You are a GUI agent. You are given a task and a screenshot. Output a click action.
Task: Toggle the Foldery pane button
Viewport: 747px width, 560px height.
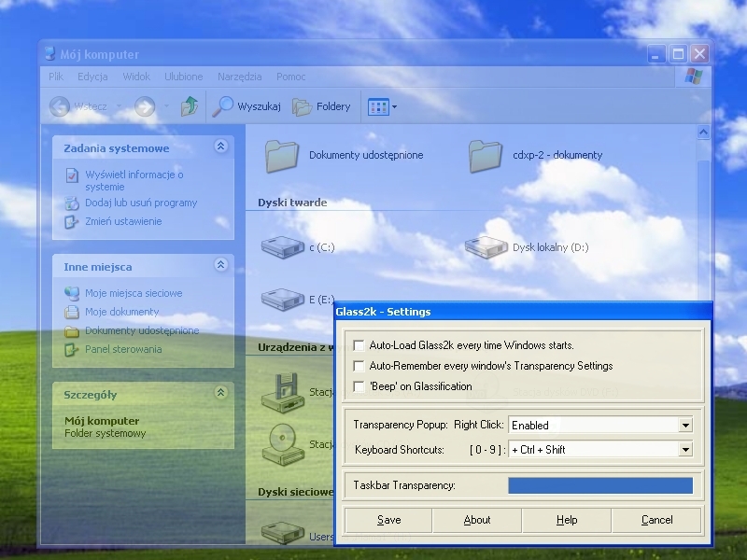(321, 106)
